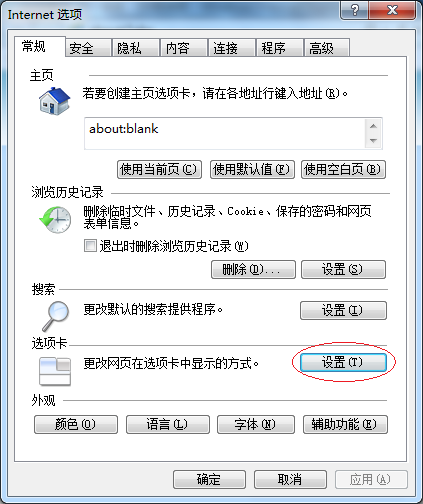Click into the about:blank address field

(x=225, y=133)
